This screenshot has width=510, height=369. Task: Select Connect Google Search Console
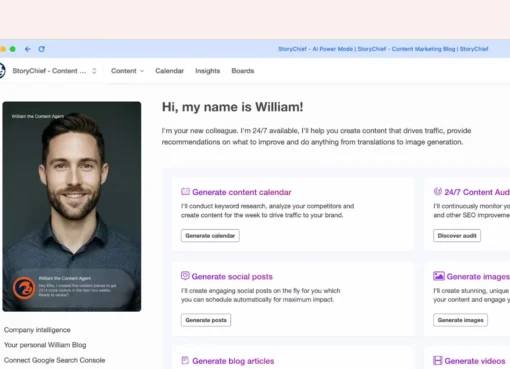tap(54, 360)
